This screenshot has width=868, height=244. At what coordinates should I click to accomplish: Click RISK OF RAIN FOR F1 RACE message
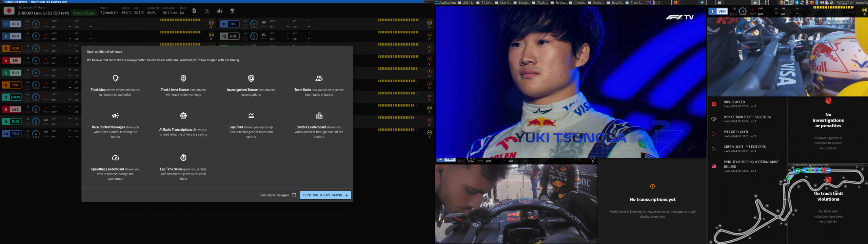click(x=747, y=117)
